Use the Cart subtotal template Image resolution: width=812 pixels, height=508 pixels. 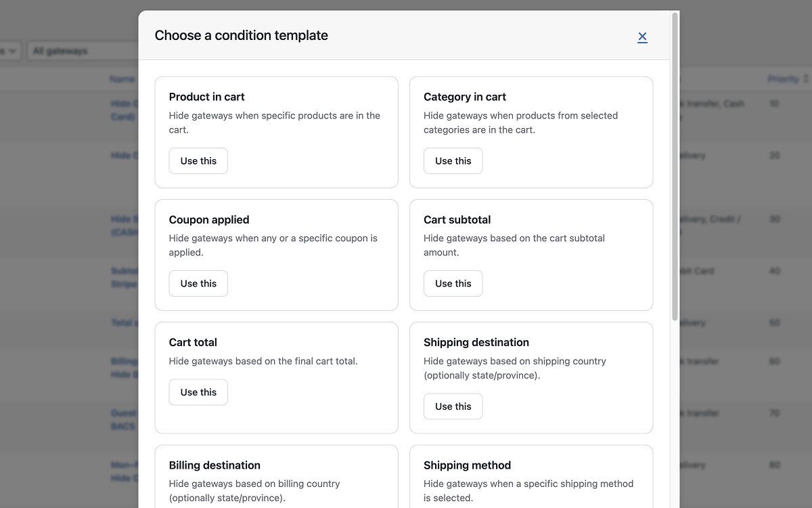point(453,283)
